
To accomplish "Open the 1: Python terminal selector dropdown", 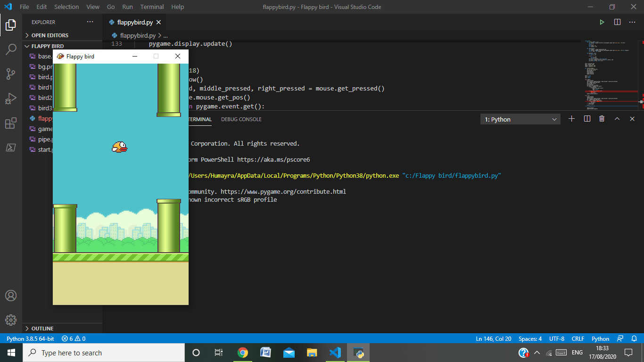I will [520, 119].
